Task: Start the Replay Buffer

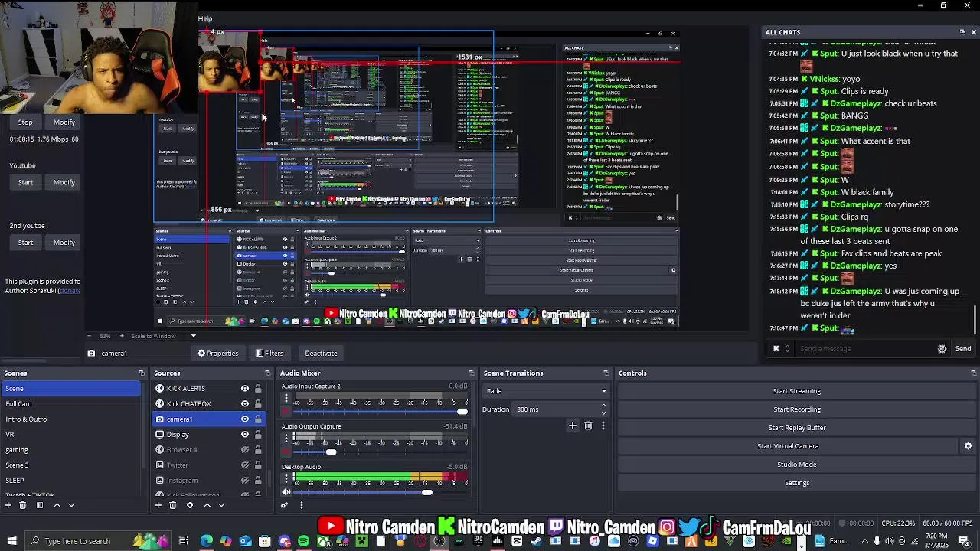Action: point(796,428)
